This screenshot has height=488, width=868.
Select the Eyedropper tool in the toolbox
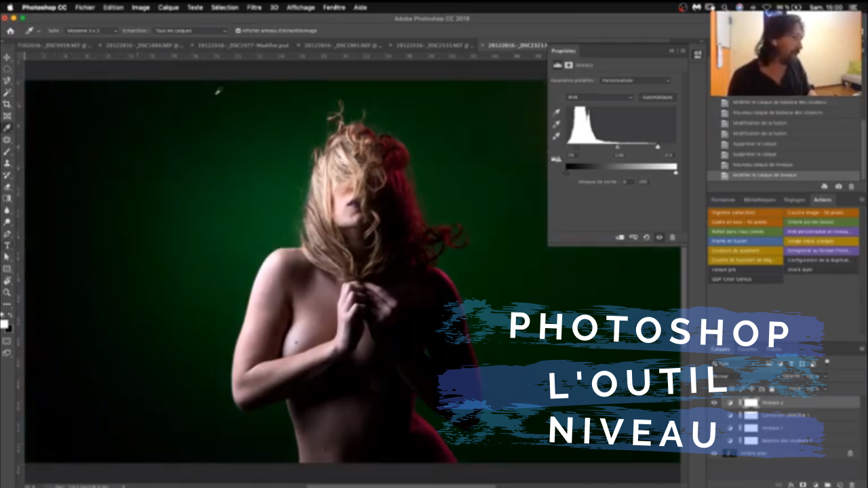point(7,127)
